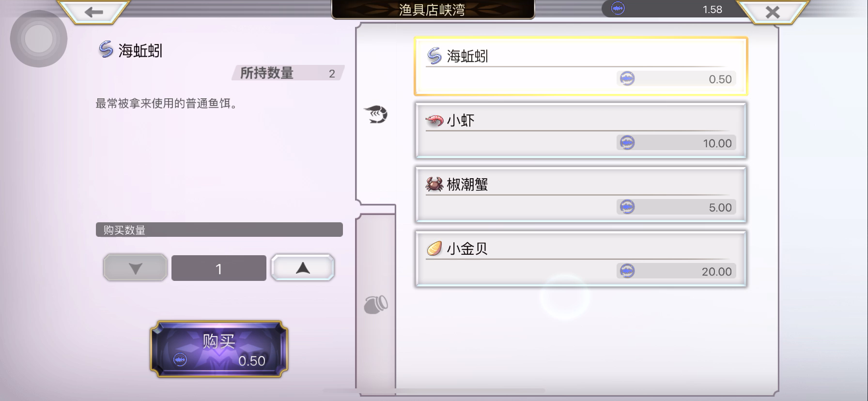Click the pink shrimp icon beside 小虾
The width and height of the screenshot is (868, 401).
434,120
